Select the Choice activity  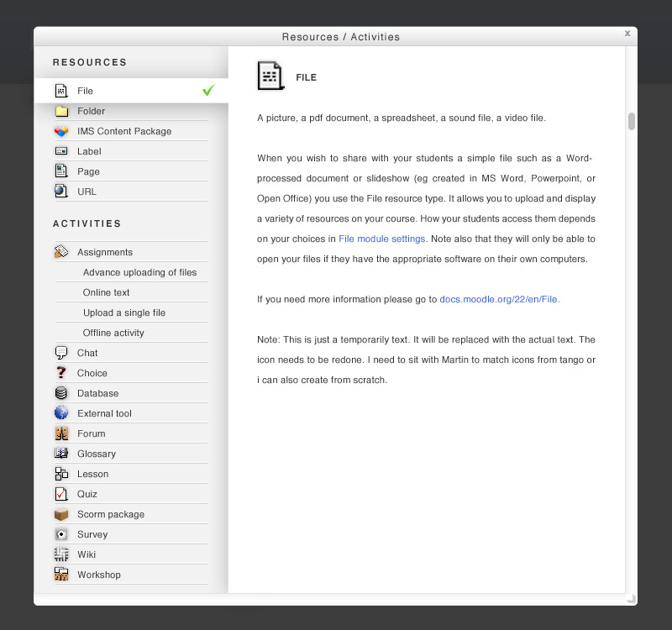coord(131,373)
